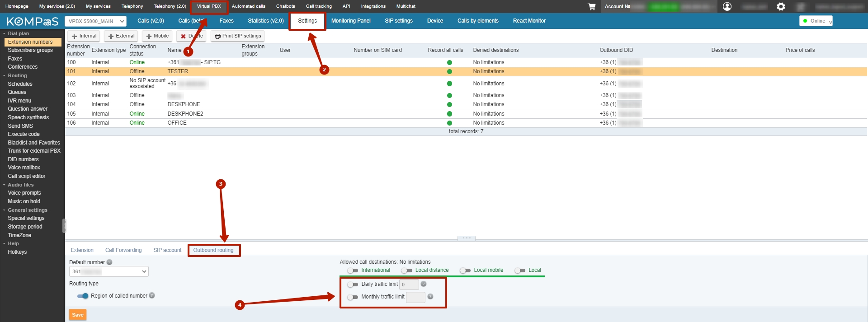
Task: Open the SIP settings tab
Action: tap(399, 21)
